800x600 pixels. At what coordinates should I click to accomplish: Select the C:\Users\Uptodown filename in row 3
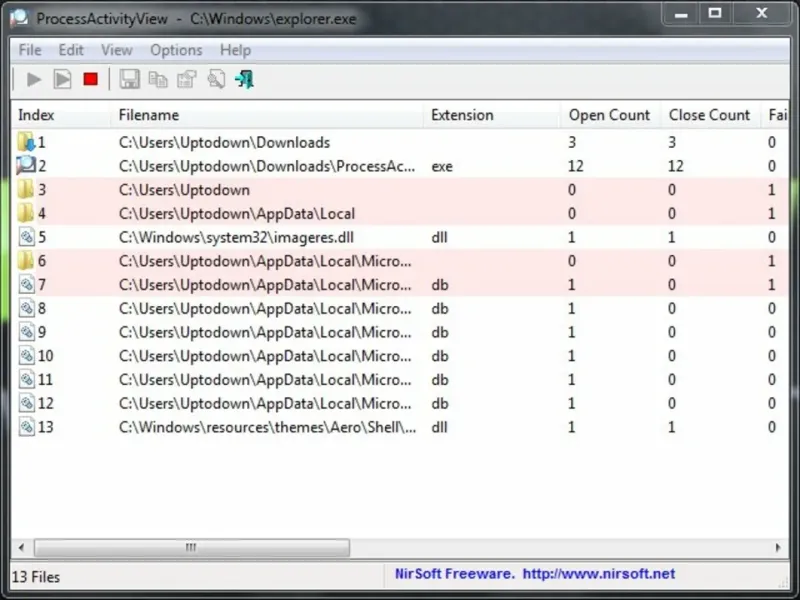(x=184, y=190)
